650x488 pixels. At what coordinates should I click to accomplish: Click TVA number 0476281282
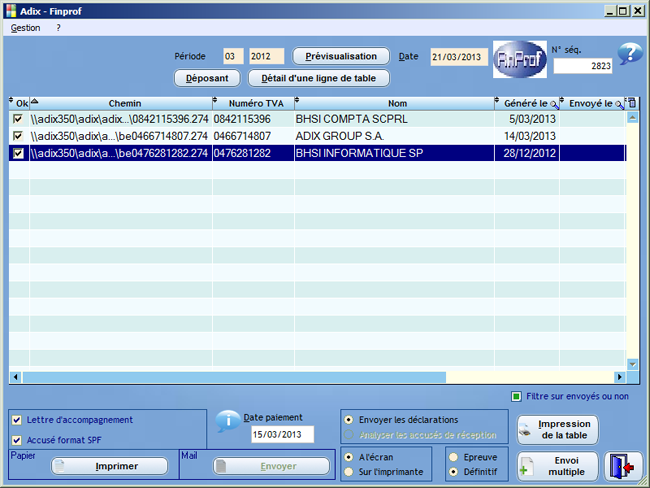pos(253,153)
